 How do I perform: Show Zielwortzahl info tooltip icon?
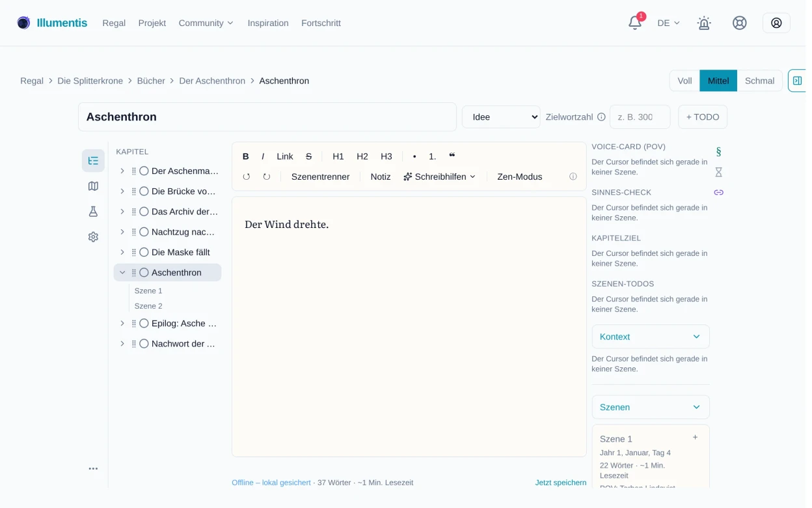click(601, 117)
